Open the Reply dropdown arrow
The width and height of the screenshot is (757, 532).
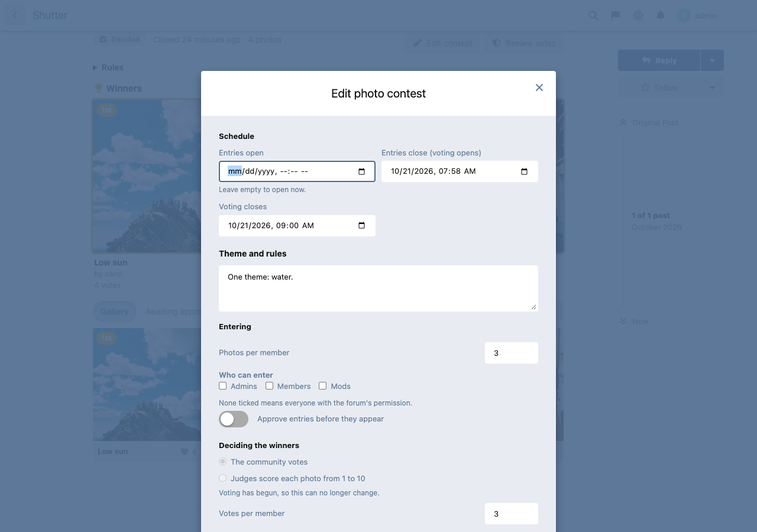[712, 60]
